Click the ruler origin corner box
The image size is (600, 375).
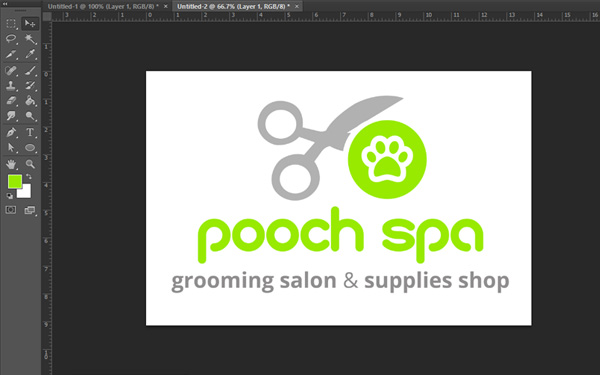(47, 16)
